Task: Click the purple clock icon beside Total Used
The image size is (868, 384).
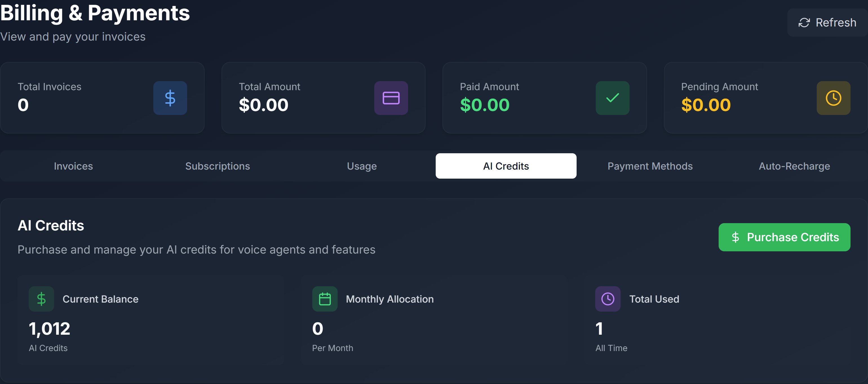Action: pos(608,299)
